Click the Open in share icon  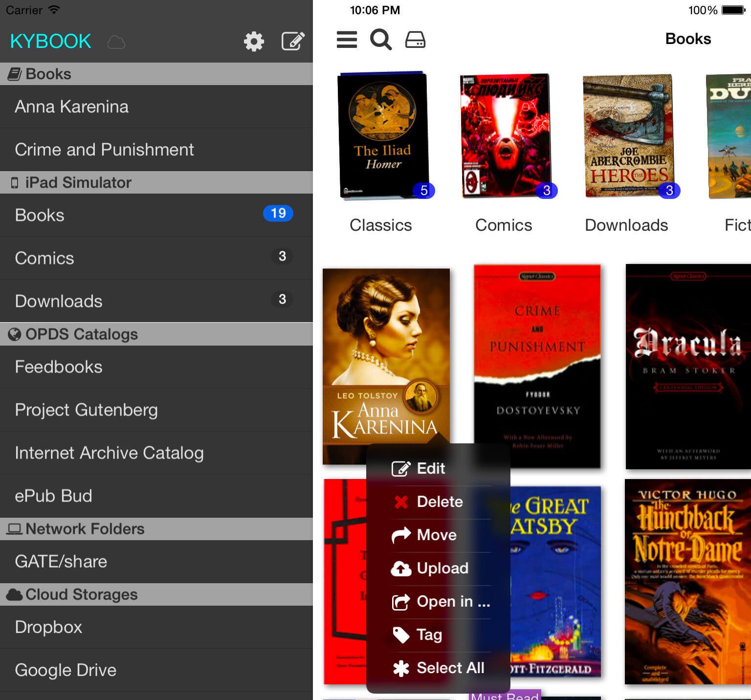(401, 601)
